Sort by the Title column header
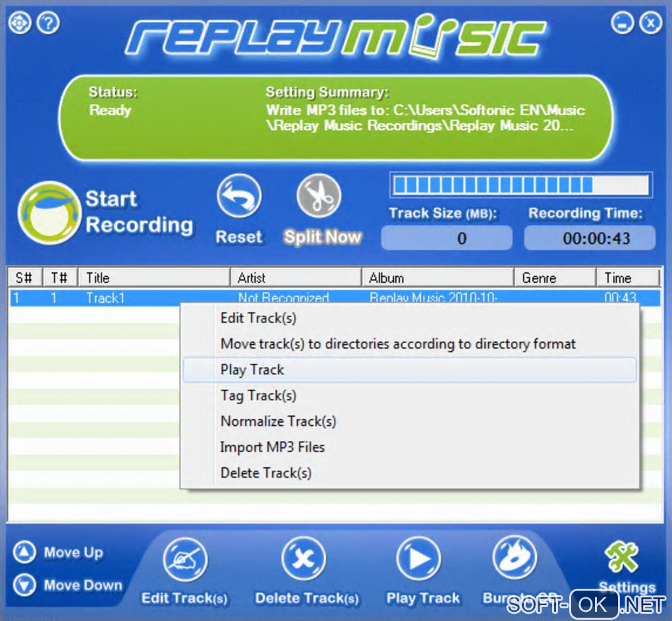The width and height of the screenshot is (672, 621). pos(154,278)
